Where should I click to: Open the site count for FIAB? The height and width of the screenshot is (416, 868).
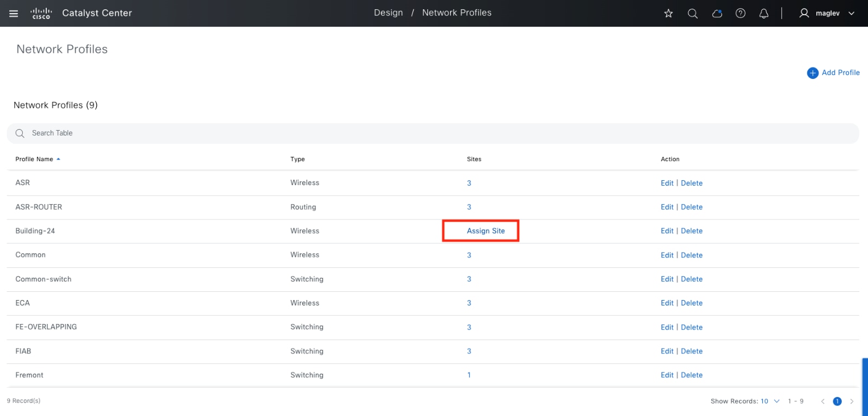(469, 351)
